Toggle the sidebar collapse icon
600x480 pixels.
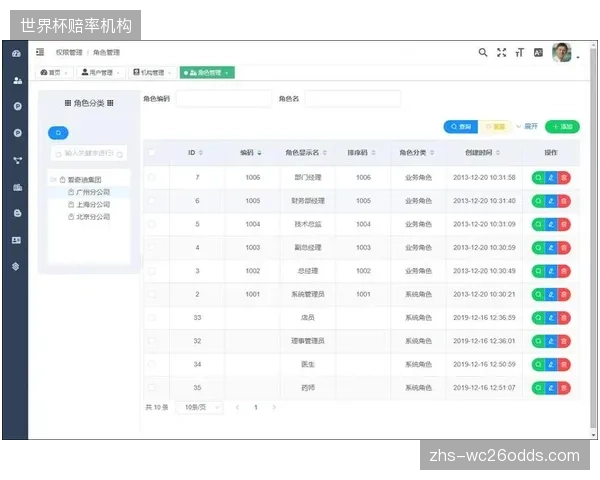click(40, 52)
